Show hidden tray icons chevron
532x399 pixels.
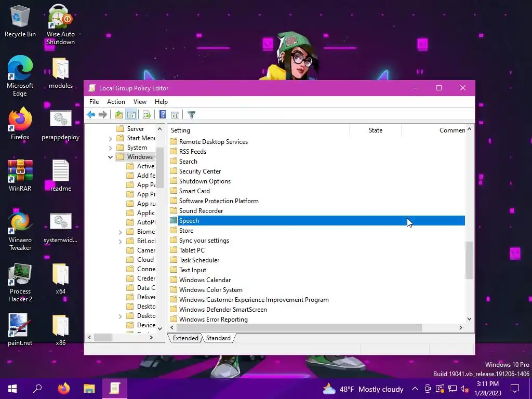(415, 389)
